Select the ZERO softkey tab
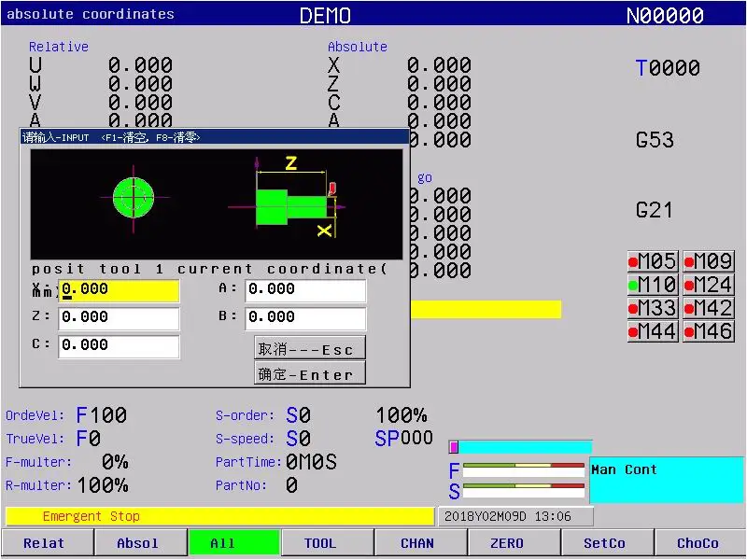This screenshot has height=560, width=747. pyautogui.click(x=507, y=543)
